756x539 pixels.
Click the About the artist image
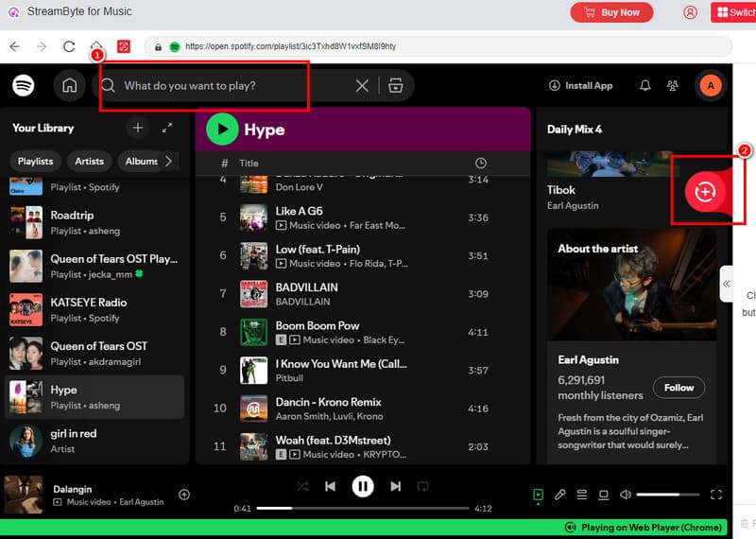pos(631,286)
